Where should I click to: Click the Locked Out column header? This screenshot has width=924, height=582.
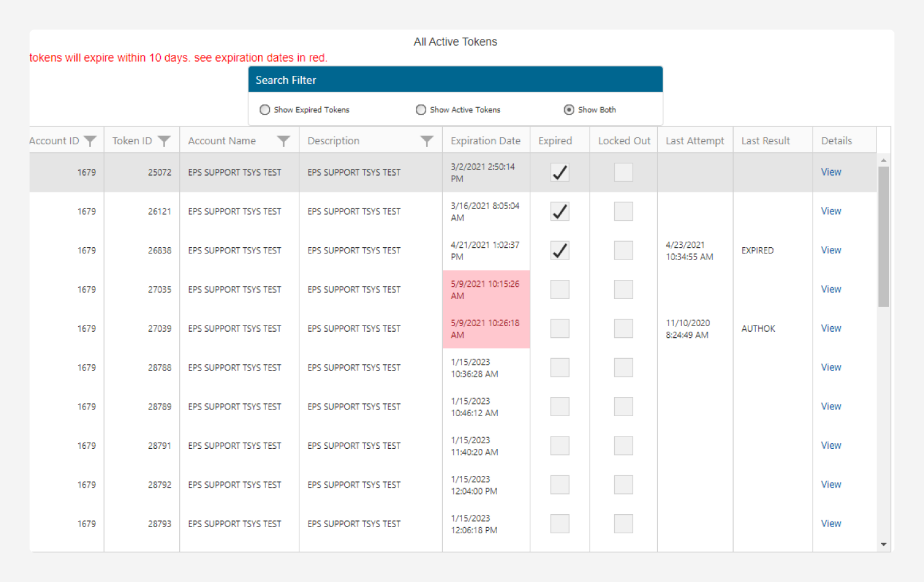pos(623,141)
